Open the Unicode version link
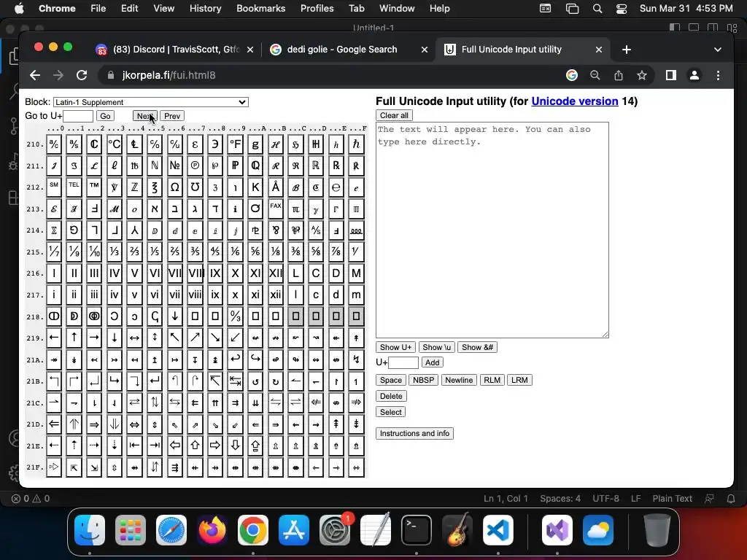Viewport: 747px width, 560px height. point(575,101)
